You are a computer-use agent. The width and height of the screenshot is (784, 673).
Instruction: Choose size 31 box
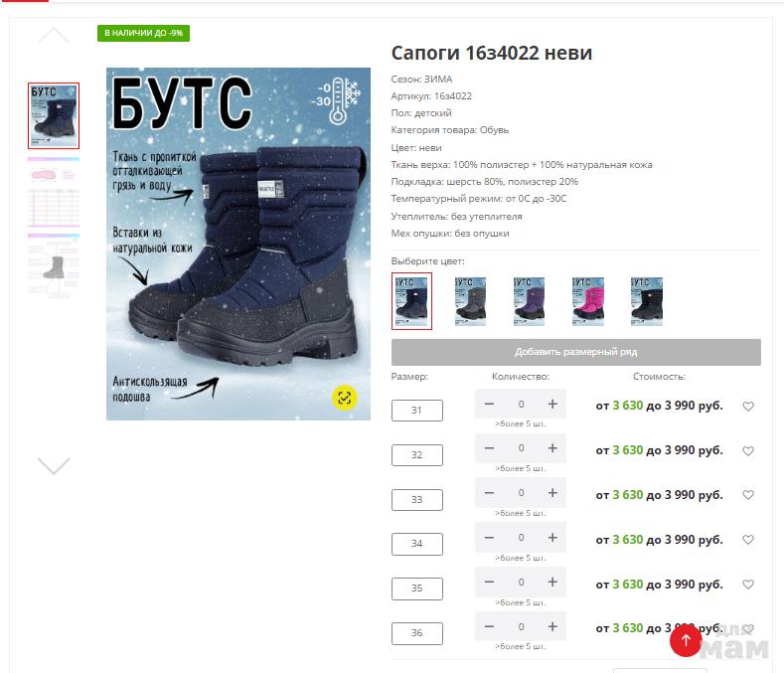(x=417, y=411)
